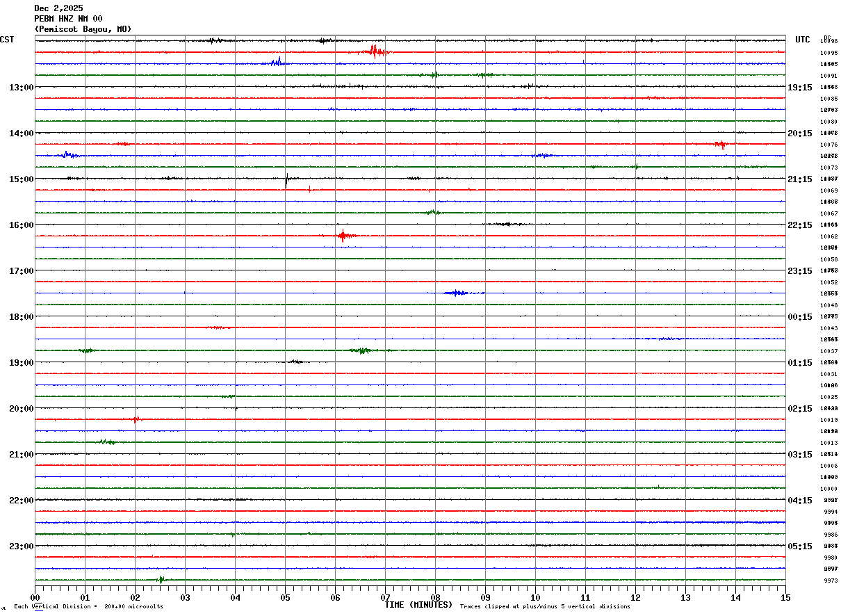Click "Traces clipped at plus/minus 5 vertical divisions"

click(545, 607)
